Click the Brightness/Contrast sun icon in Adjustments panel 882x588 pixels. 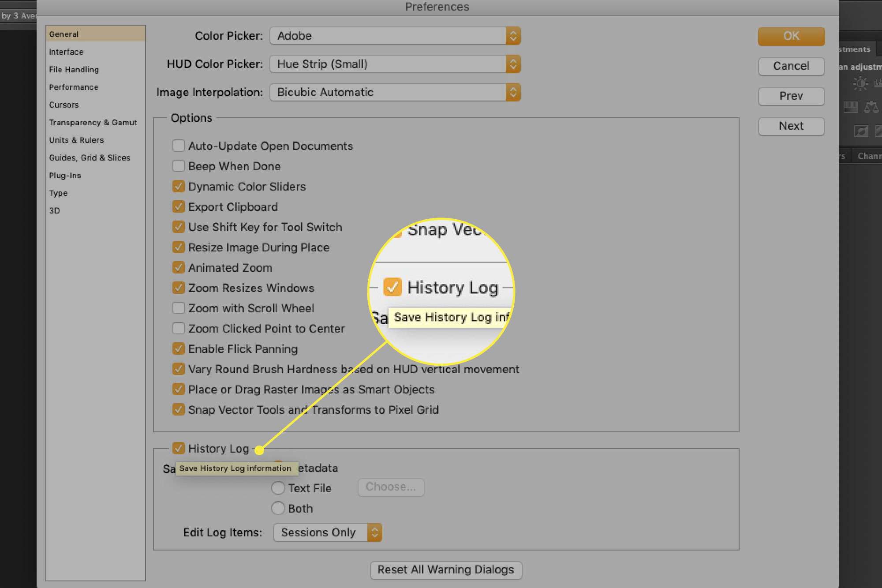[x=860, y=83]
